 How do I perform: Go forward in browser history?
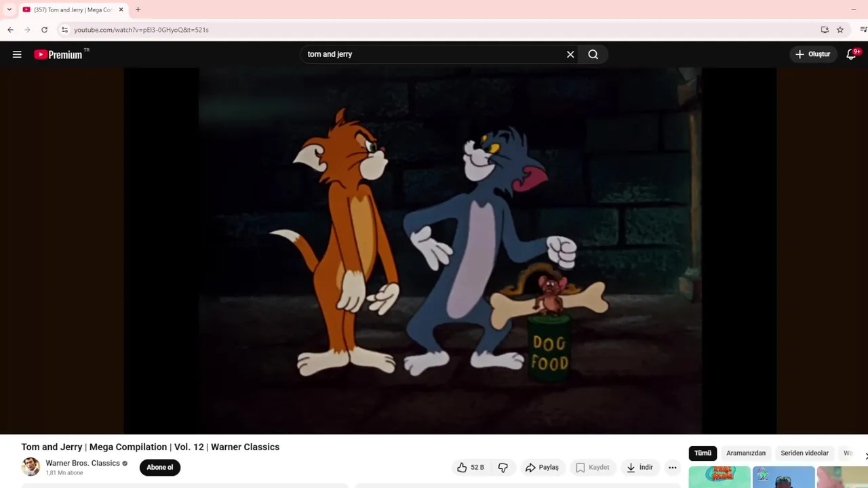[x=27, y=30]
